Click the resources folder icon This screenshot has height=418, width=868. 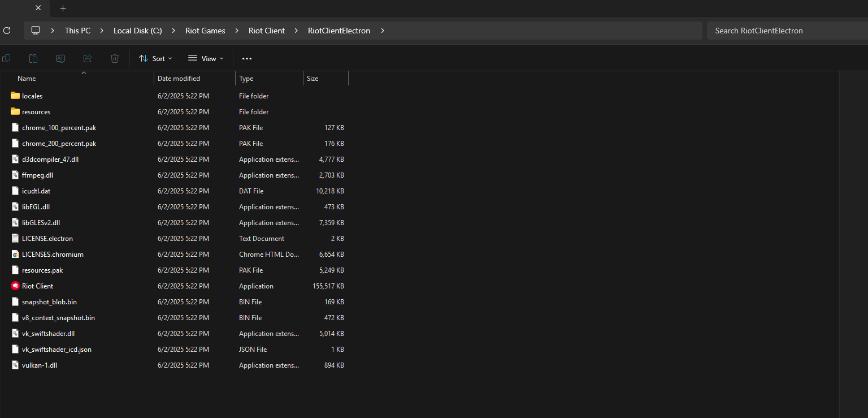tap(15, 111)
